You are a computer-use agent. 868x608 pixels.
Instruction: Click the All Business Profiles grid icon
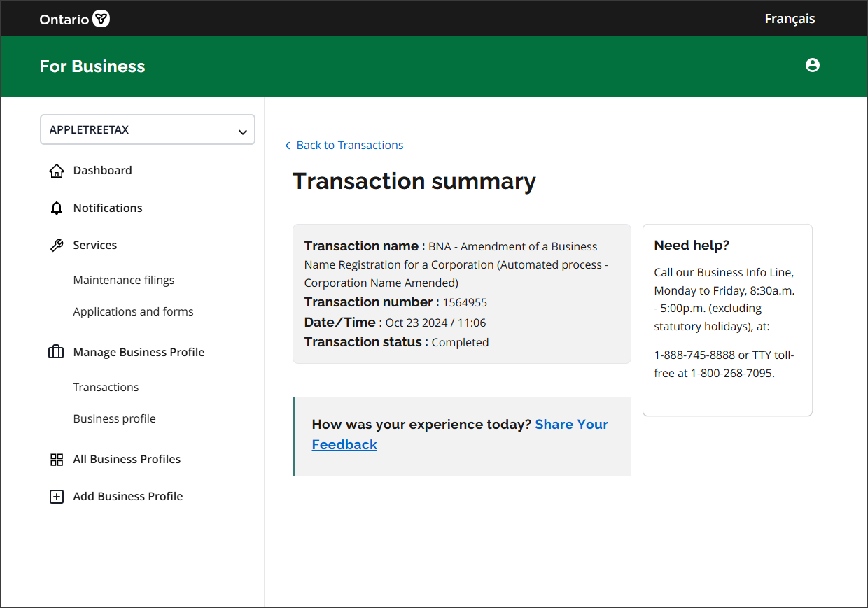57,460
